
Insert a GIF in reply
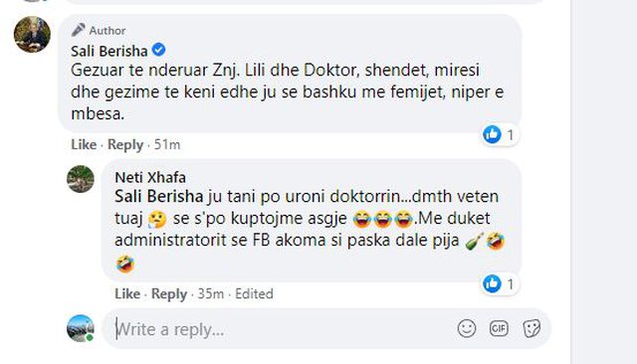(499, 328)
